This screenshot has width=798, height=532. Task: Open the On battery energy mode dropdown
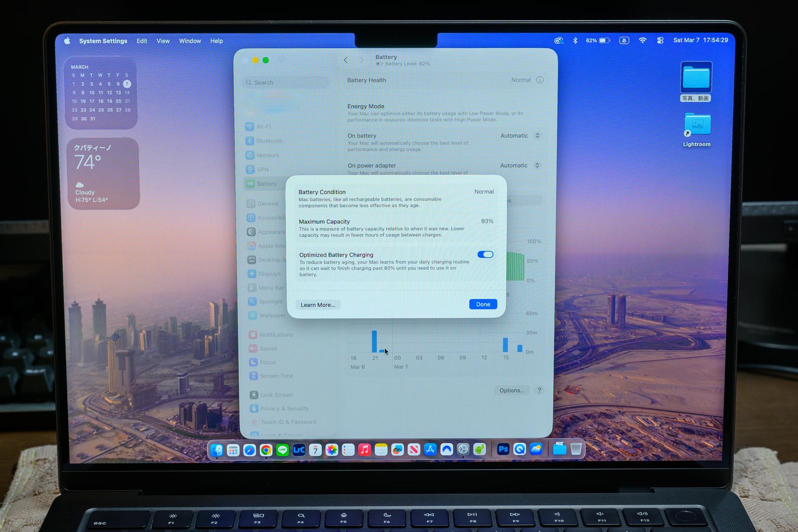point(520,135)
